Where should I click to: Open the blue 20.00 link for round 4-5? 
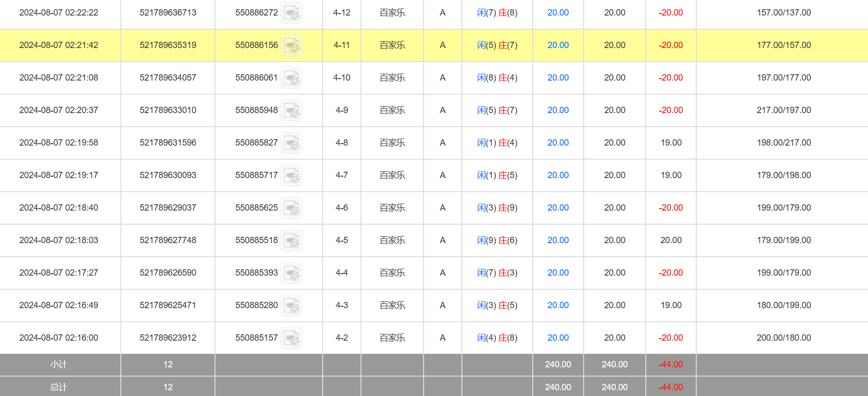(x=558, y=240)
